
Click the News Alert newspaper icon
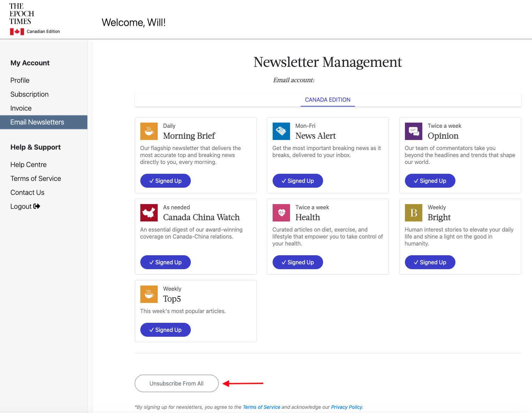point(281,131)
